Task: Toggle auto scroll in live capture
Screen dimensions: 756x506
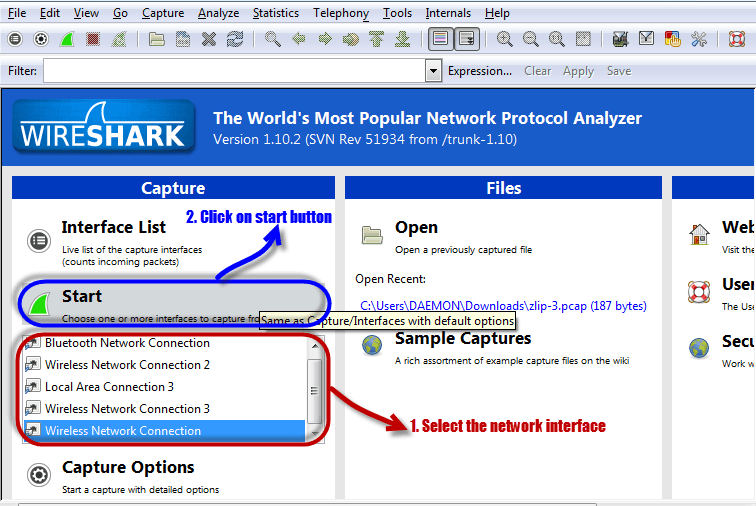Action: [x=466, y=39]
